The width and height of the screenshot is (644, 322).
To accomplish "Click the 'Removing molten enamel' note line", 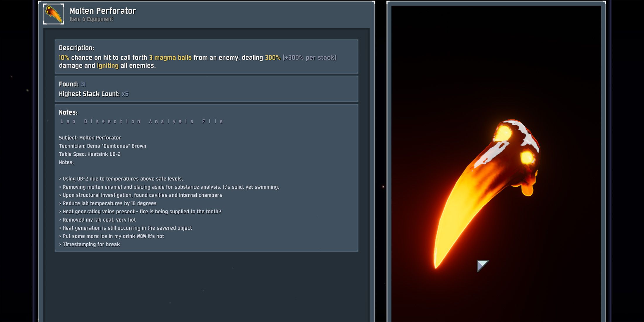I will [169, 187].
